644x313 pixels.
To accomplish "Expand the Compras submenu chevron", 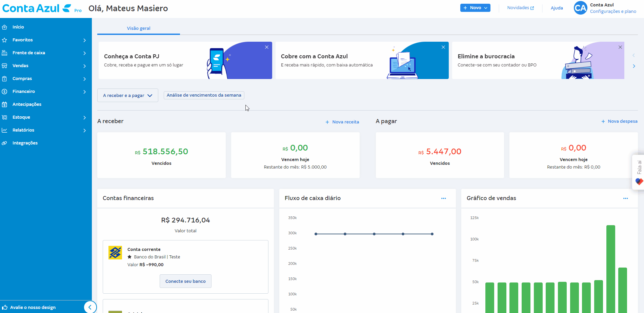I will click(x=84, y=79).
